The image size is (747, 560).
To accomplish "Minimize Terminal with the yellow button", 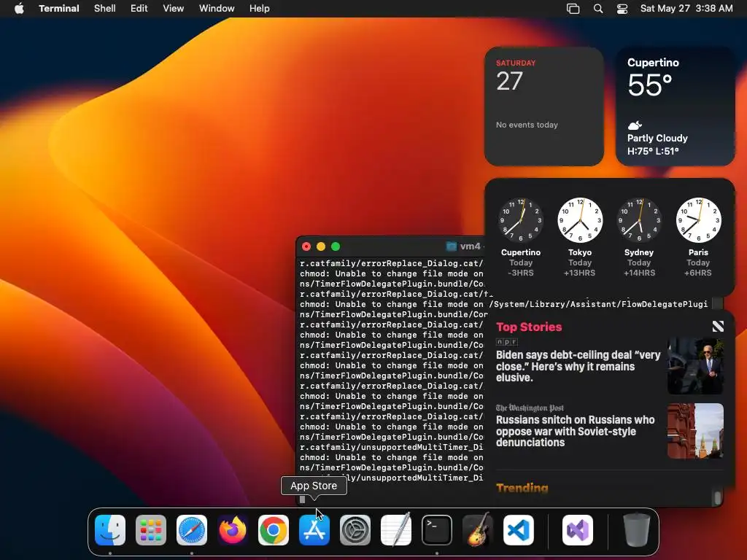I will [x=321, y=246].
